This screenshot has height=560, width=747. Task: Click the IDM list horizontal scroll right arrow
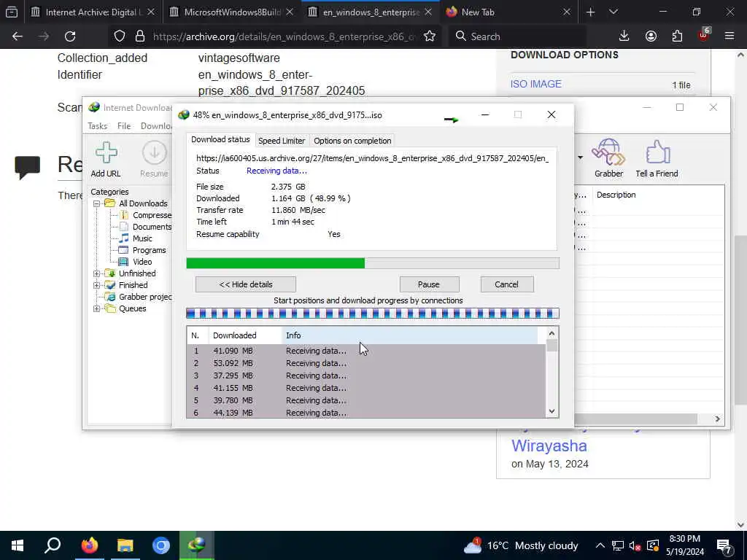(x=718, y=419)
